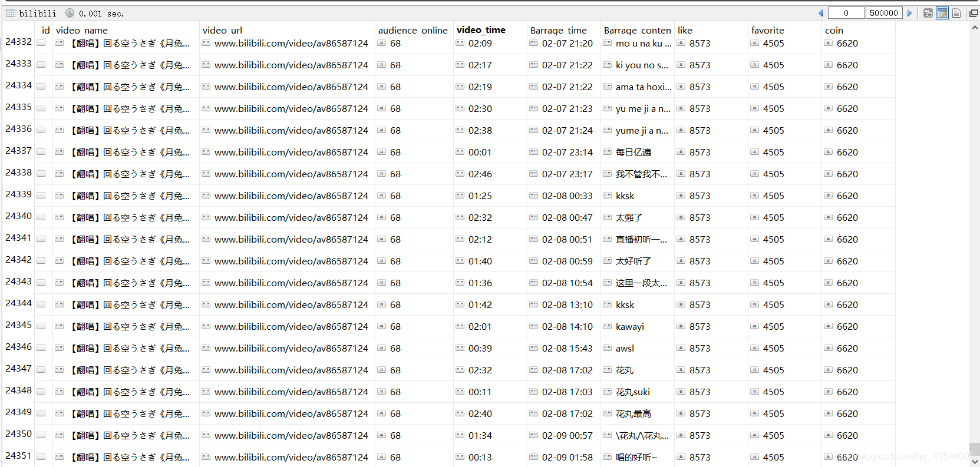Select video url cell in row 24340
Viewport: 980px width, 467px height.
pos(291,218)
